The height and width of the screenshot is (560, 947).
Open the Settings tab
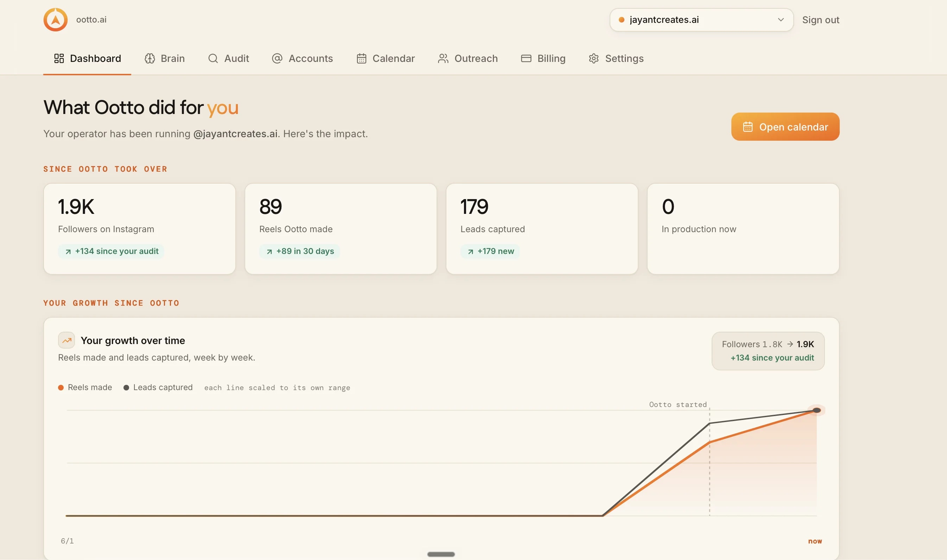(x=616, y=58)
